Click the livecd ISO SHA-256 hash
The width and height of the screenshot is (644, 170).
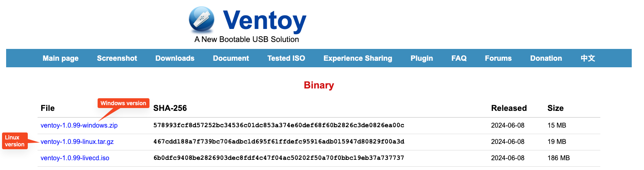coord(279,158)
